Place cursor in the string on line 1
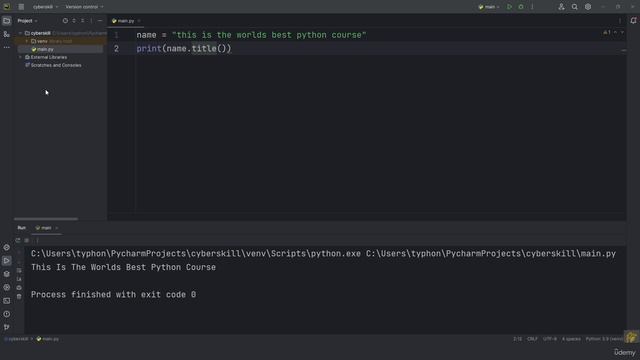Screen dimensions: 640x360 point(269,35)
